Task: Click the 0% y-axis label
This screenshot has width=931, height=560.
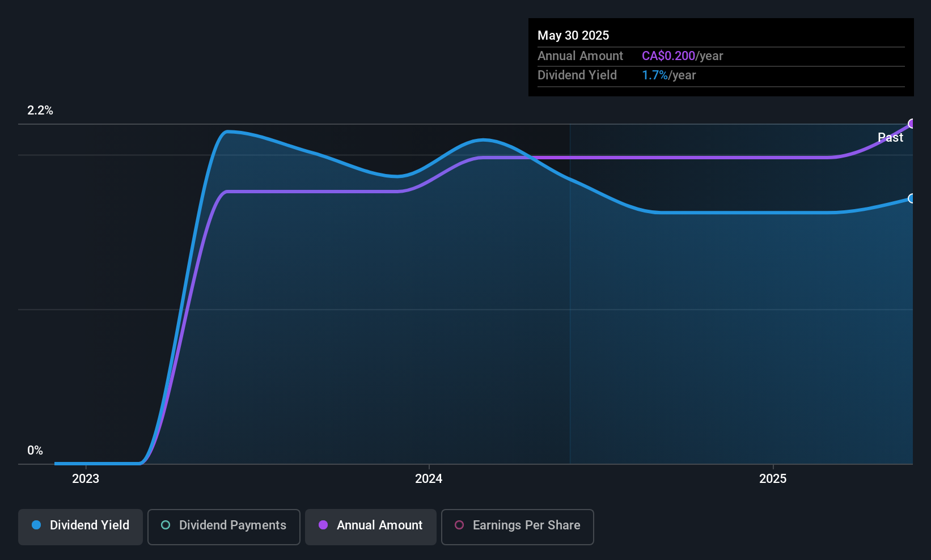Action: (x=35, y=451)
